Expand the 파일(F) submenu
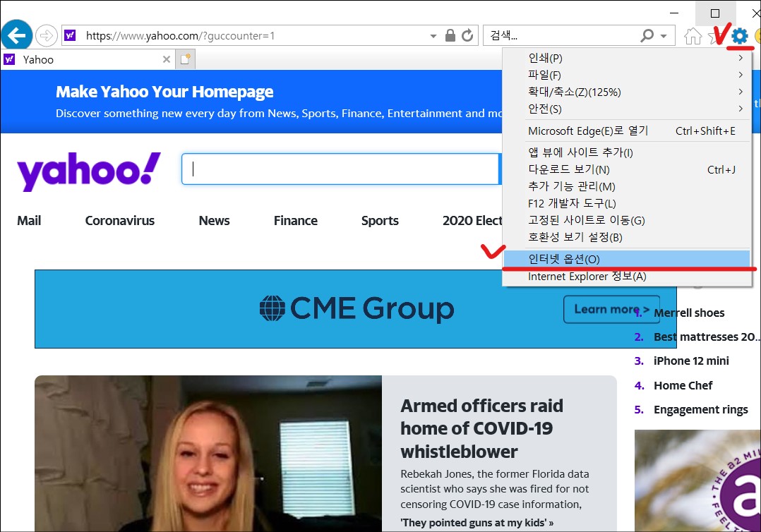This screenshot has width=761, height=532. [x=627, y=75]
